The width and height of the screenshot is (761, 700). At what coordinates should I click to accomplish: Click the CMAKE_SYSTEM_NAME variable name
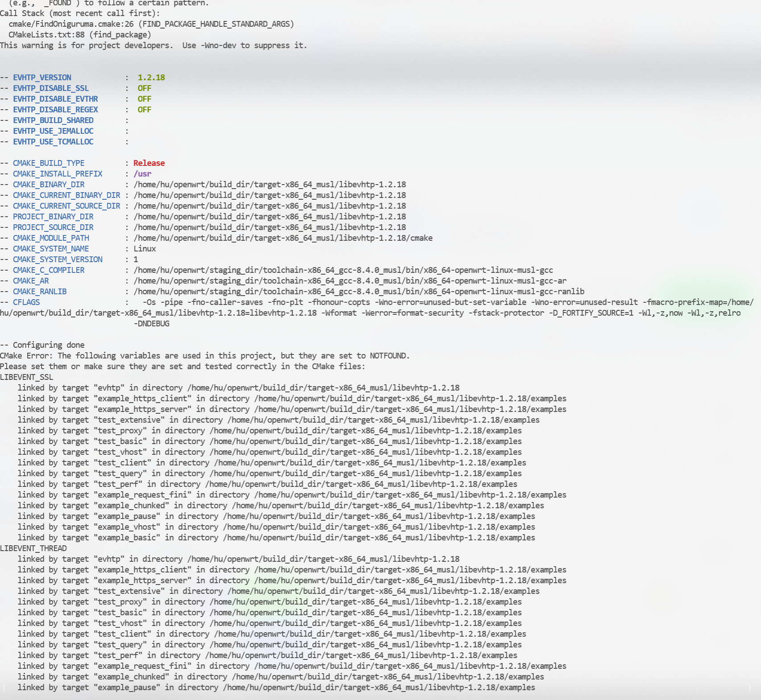pyautogui.click(x=51, y=249)
